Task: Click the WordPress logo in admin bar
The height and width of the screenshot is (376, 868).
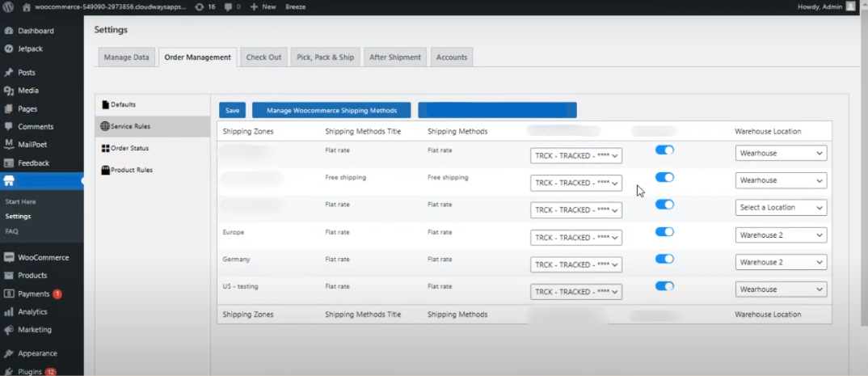Action: click(x=8, y=6)
